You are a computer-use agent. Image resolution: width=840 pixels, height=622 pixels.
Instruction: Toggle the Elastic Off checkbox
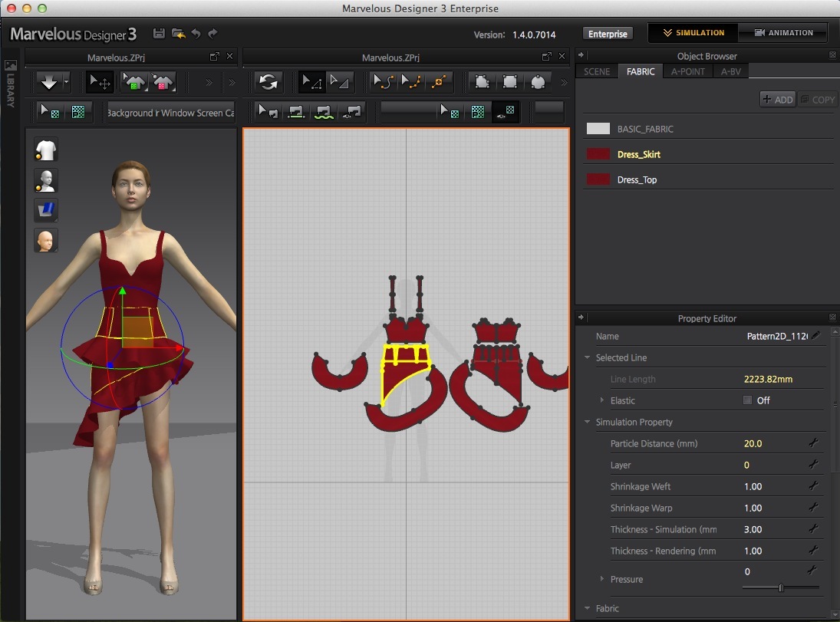coord(747,400)
